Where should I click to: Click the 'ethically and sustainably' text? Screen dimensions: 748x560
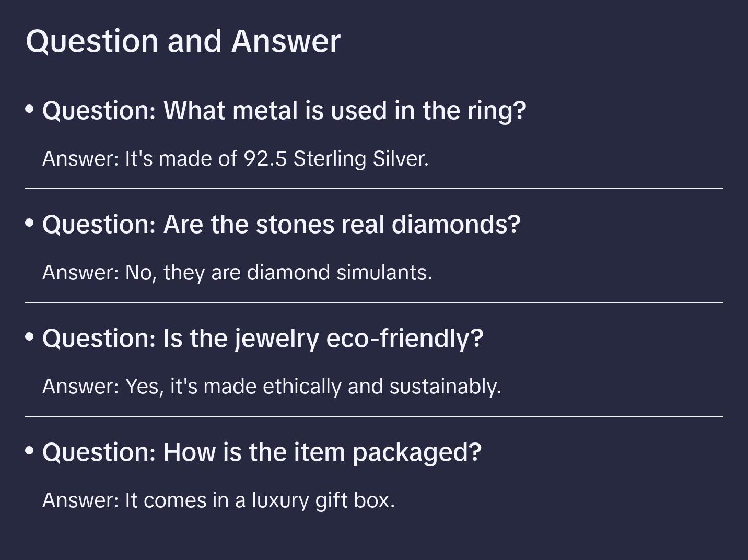[x=381, y=387]
